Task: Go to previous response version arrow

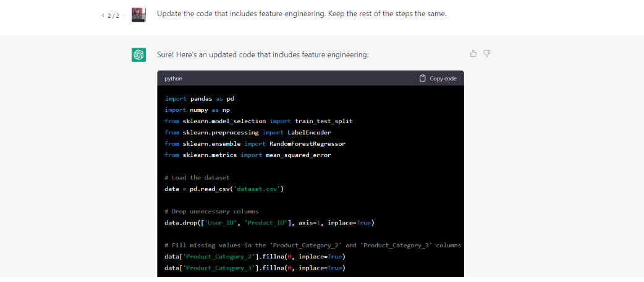Action: point(103,15)
